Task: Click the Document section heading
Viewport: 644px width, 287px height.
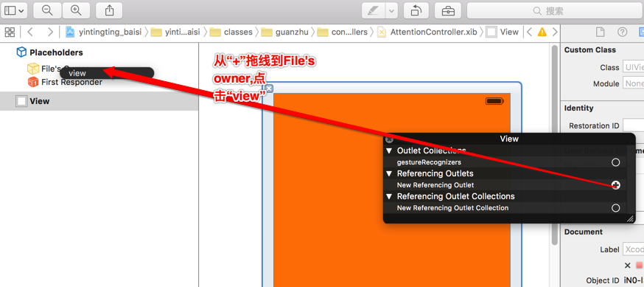Action: [584, 232]
